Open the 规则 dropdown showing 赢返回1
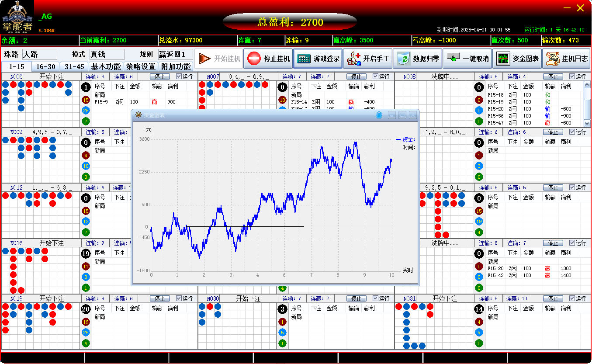Image resolution: width=592 pixels, height=364 pixels. point(175,55)
